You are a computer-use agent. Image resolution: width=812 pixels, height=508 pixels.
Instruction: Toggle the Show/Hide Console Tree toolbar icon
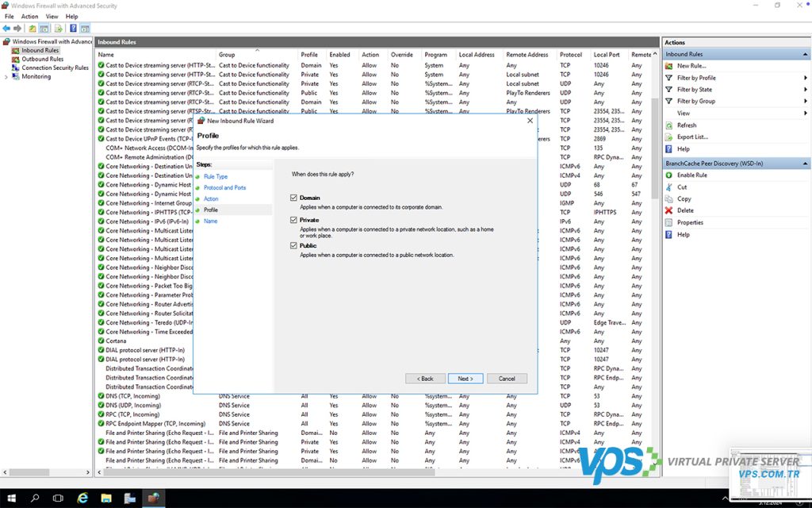(44, 29)
